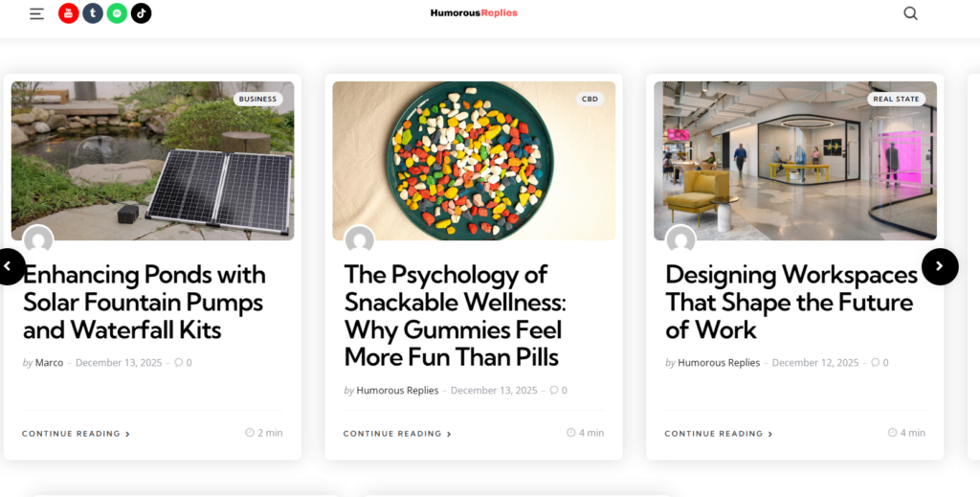Open the hamburger menu

coord(36,13)
